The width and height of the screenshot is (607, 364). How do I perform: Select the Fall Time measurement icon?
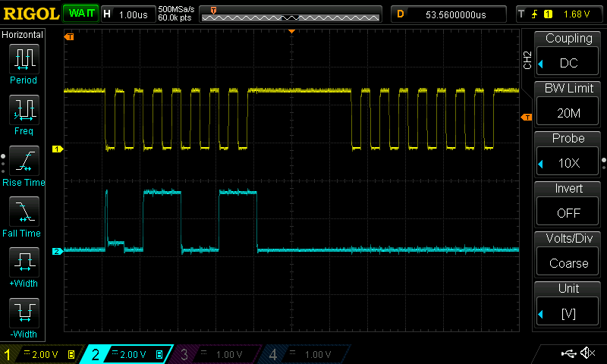24,212
